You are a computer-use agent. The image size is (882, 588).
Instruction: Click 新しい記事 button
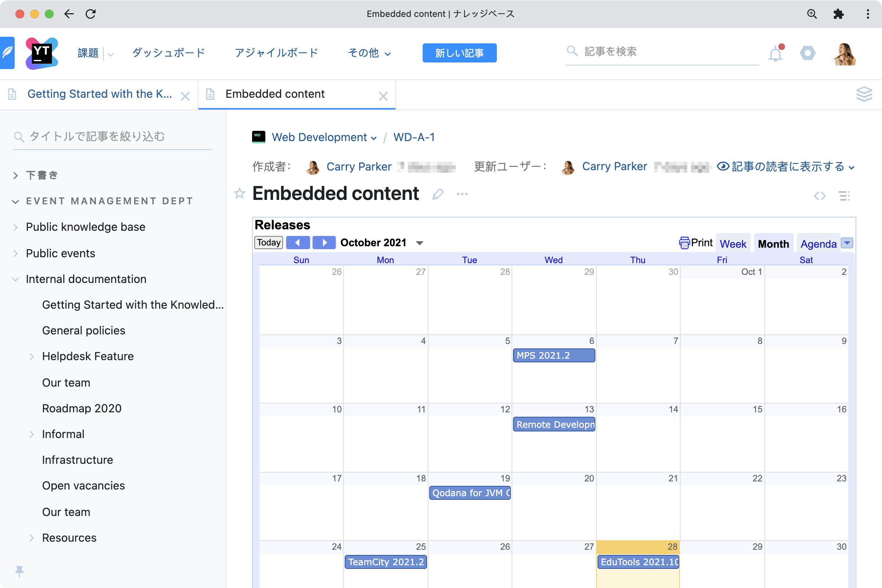click(x=459, y=53)
